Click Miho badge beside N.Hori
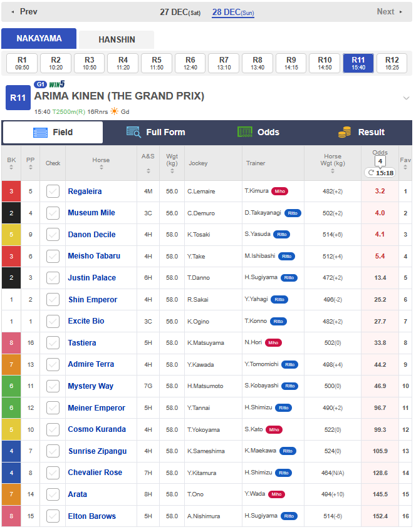Image resolution: width=416 pixels, height=532 pixels. coord(273,343)
